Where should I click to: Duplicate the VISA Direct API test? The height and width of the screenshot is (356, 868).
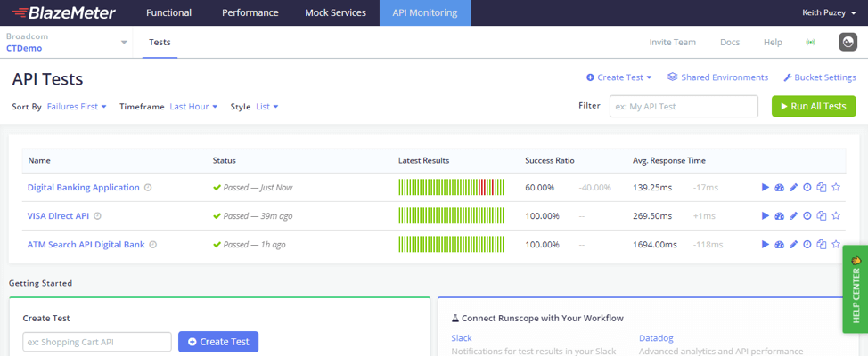click(x=822, y=215)
